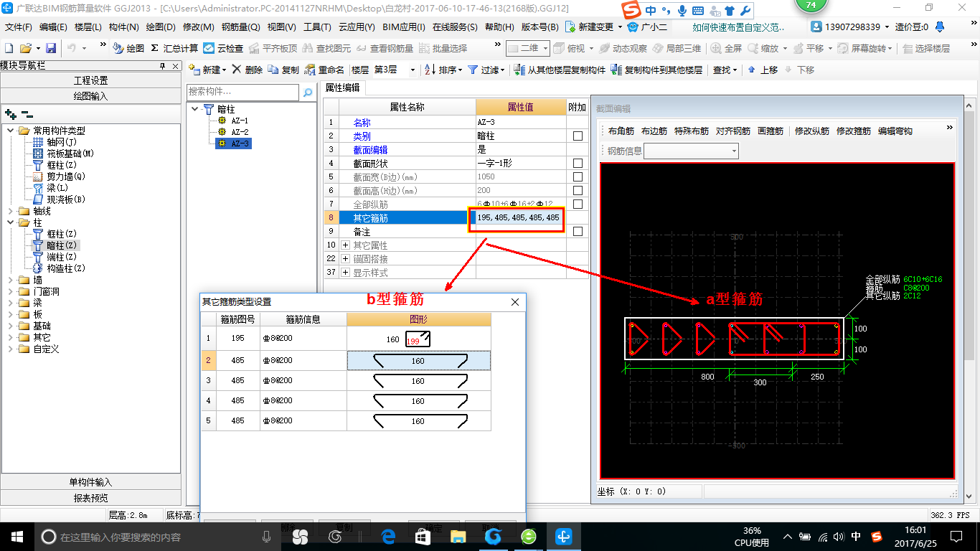Toggle 附加 checkbox for 类别 row
This screenshot has width=980, height=551.
pyautogui.click(x=578, y=136)
